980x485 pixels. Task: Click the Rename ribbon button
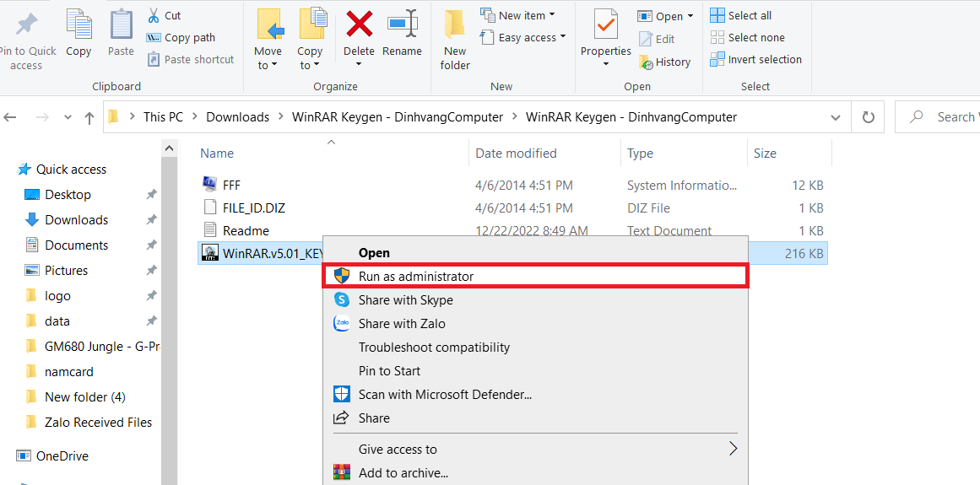(x=402, y=34)
